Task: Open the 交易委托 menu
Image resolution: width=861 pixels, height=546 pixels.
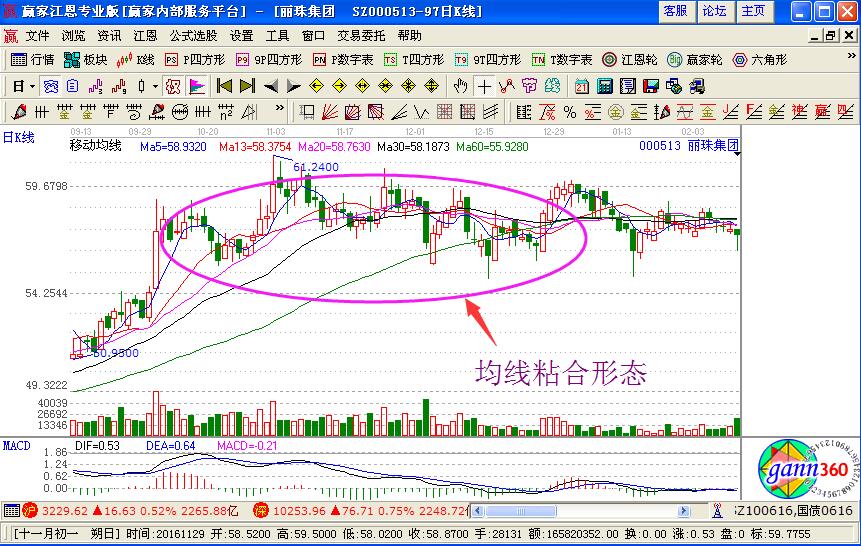Action: (x=363, y=36)
